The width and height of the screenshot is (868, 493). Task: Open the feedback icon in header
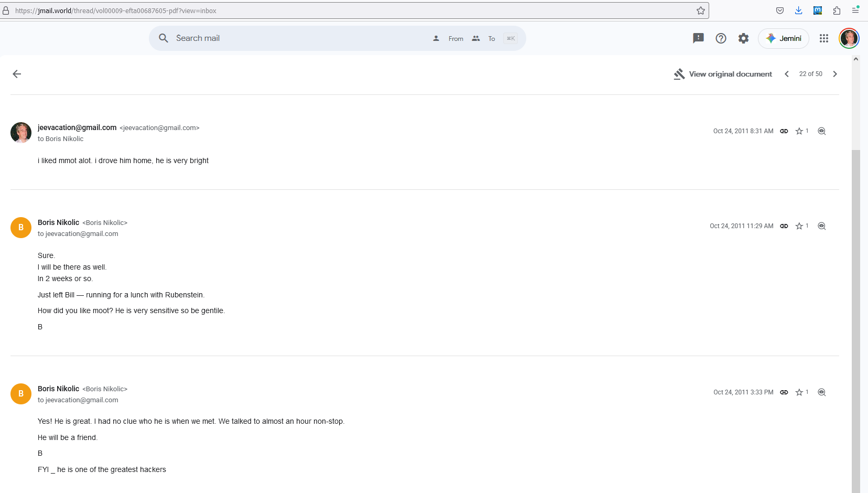point(698,38)
